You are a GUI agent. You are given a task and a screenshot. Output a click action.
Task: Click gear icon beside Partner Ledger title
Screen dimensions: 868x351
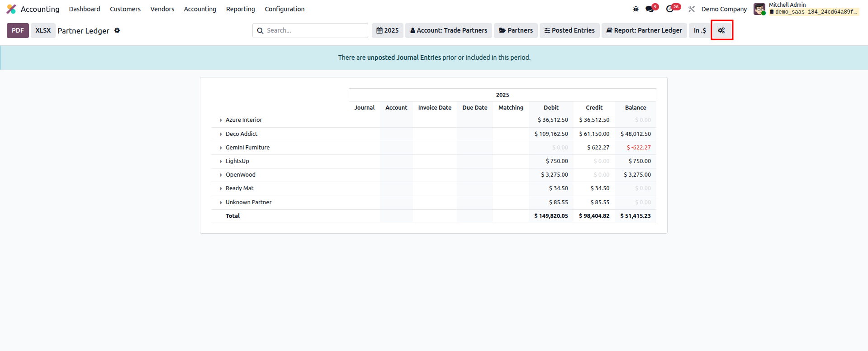(x=117, y=30)
